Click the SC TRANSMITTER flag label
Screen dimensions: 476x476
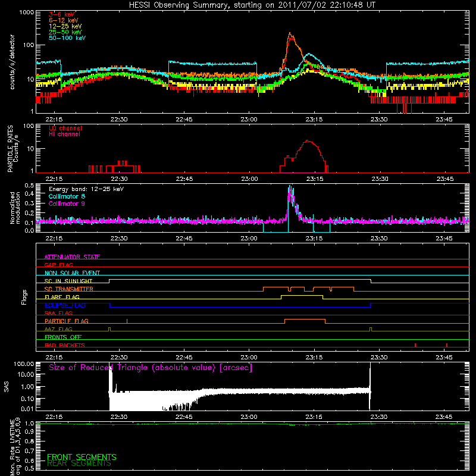69,289
